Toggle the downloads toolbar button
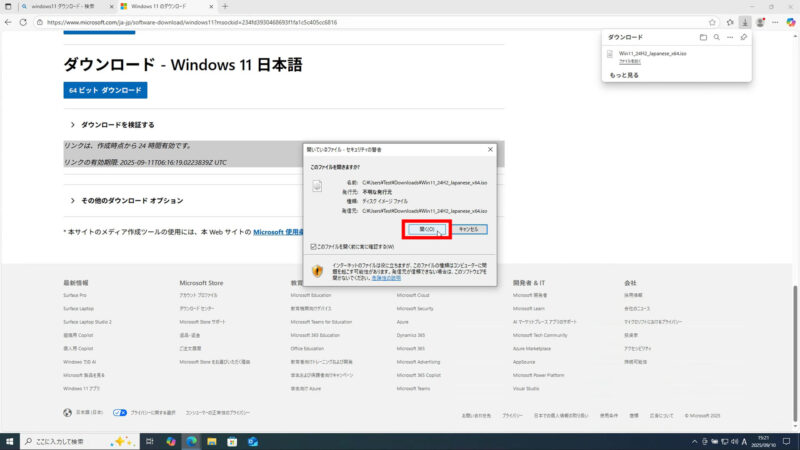This screenshot has height=450, width=800. pos(745,22)
